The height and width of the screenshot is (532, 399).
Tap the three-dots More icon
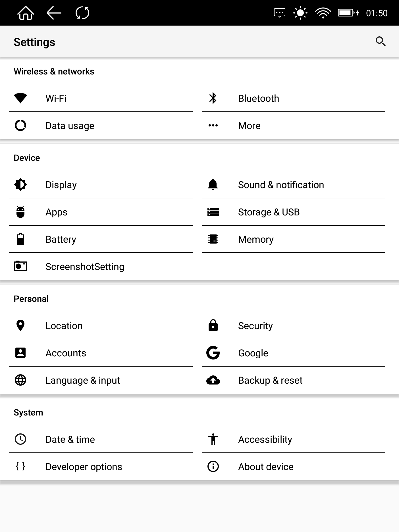coord(213,126)
